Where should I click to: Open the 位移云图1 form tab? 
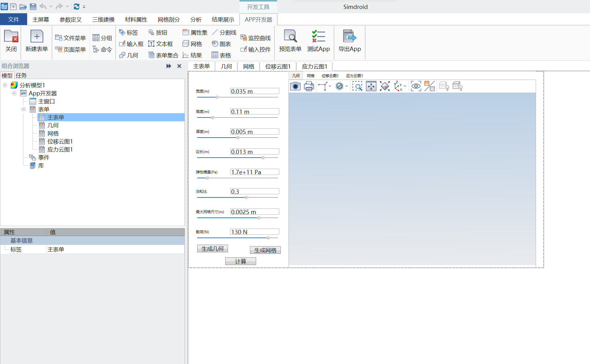tap(278, 66)
